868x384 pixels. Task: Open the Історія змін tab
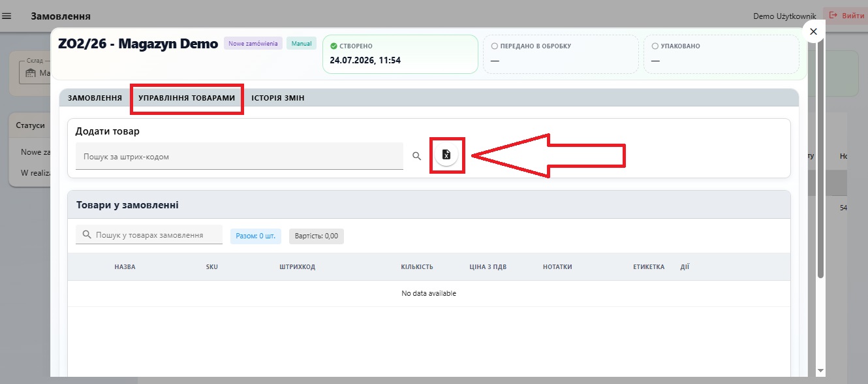pyautogui.click(x=278, y=98)
